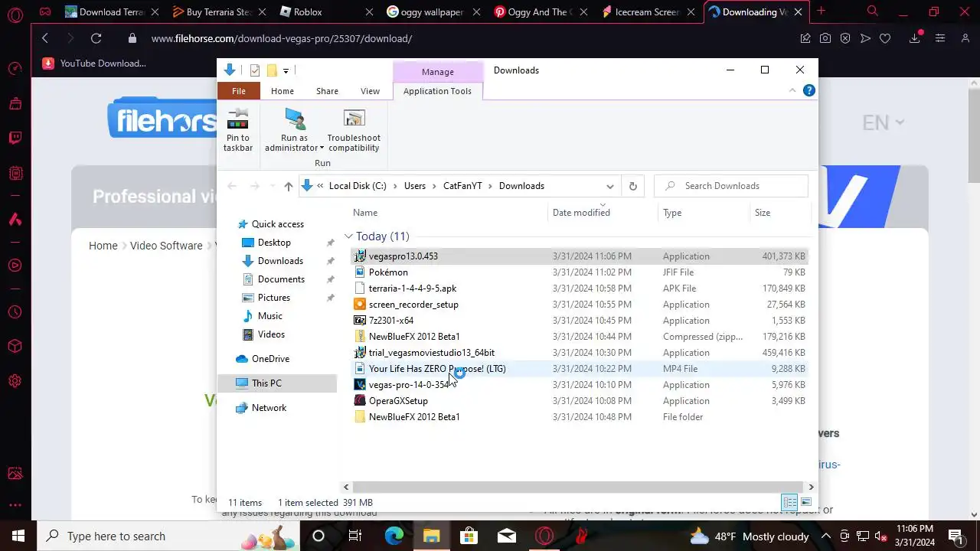Click Pin to taskbar icon in ribbon
This screenshot has width=980, height=551.
click(238, 119)
